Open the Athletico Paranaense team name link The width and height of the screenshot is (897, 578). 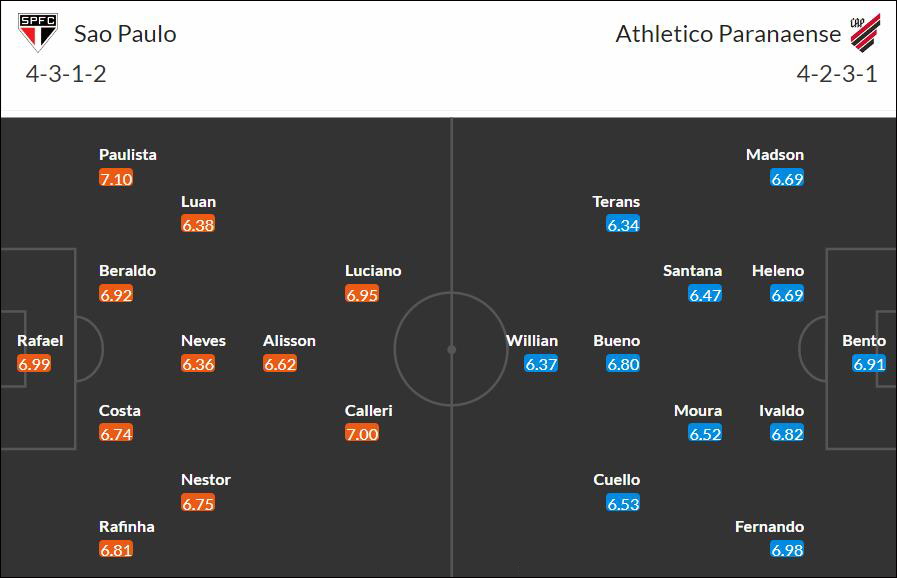point(728,34)
